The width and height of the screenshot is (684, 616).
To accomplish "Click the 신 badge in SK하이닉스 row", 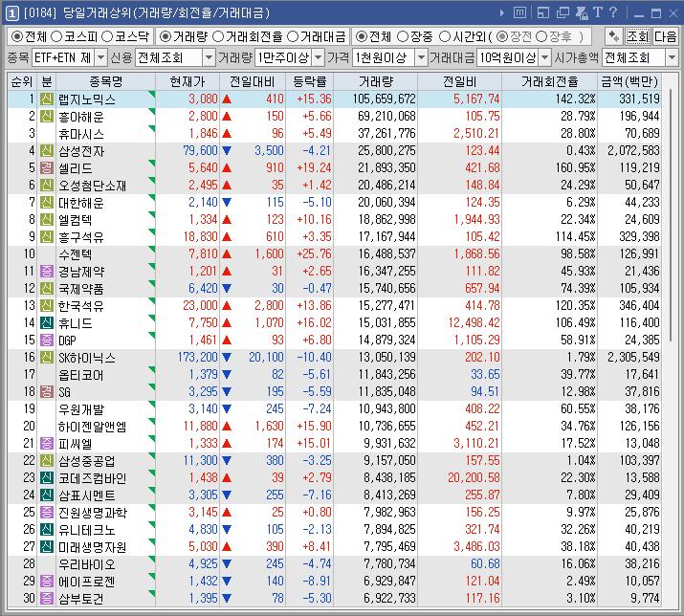I will [x=47, y=358].
